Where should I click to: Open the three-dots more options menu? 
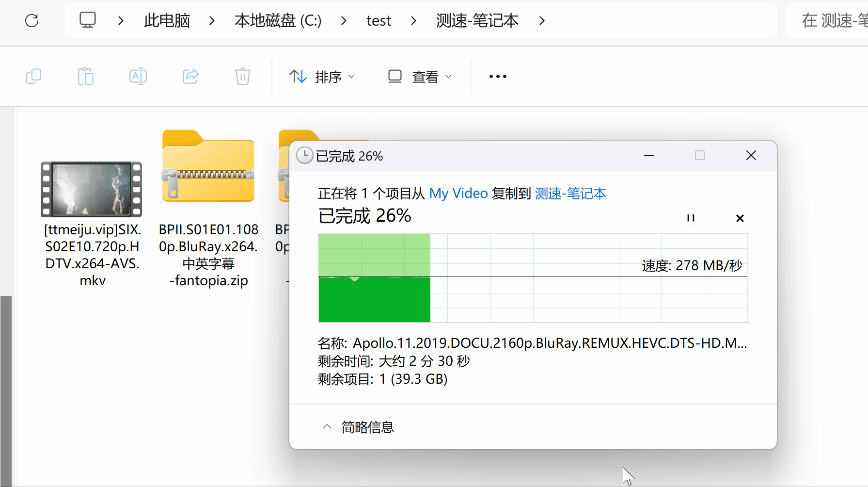point(498,76)
